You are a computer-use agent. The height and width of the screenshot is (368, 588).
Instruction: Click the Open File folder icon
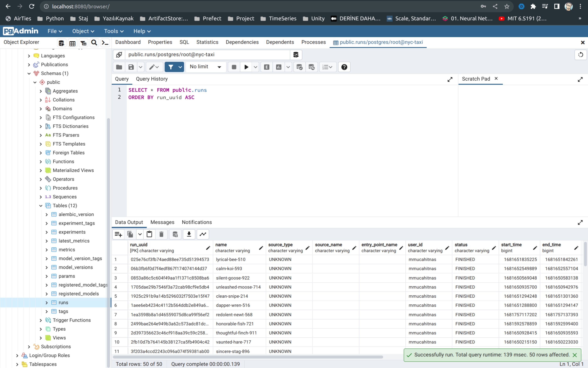(119, 67)
